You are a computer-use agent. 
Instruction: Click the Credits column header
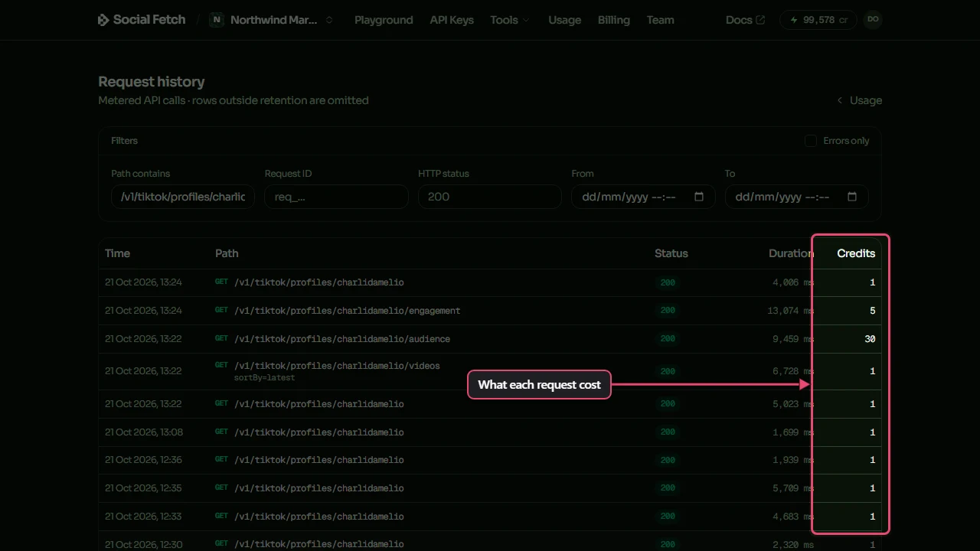point(856,253)
